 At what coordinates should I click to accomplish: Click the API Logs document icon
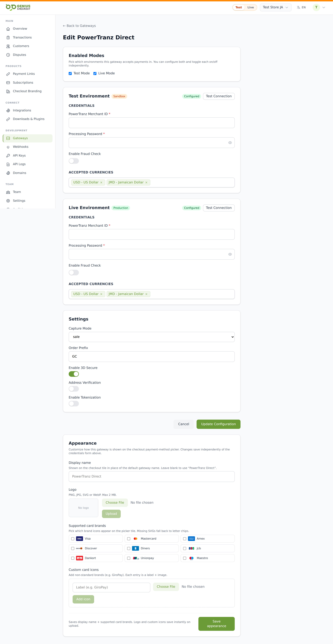point(8,164)
